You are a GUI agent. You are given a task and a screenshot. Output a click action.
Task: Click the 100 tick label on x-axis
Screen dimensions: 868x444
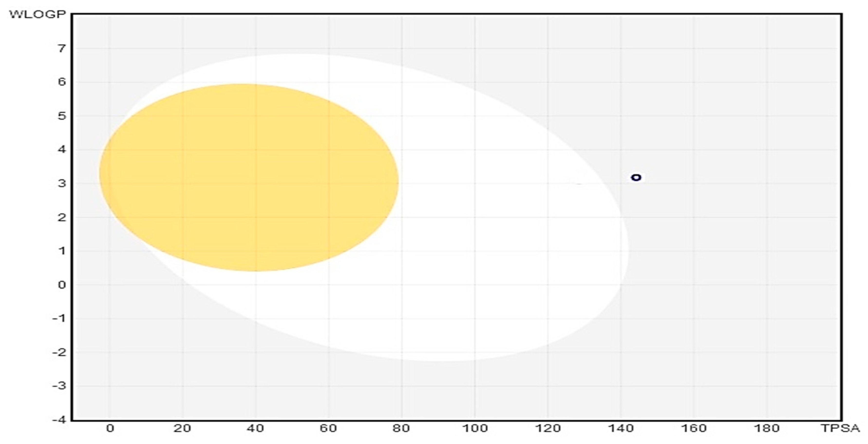474,428
